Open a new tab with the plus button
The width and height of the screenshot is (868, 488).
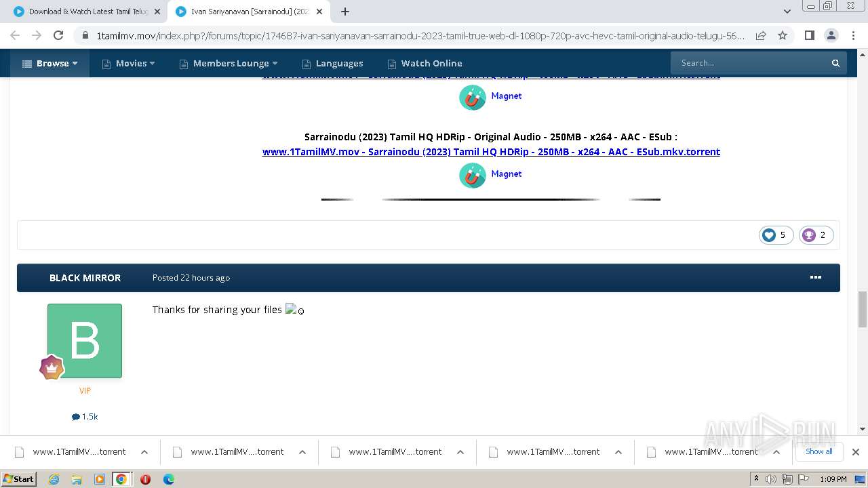pyautogui.click(x=345, y=12)
